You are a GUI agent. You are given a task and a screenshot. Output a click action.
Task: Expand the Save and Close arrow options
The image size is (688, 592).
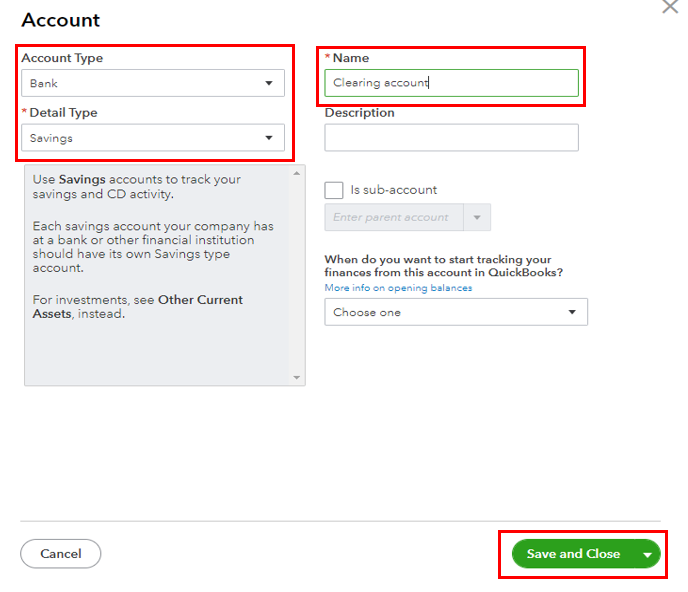pyautogui.click(x=648, y=554)
